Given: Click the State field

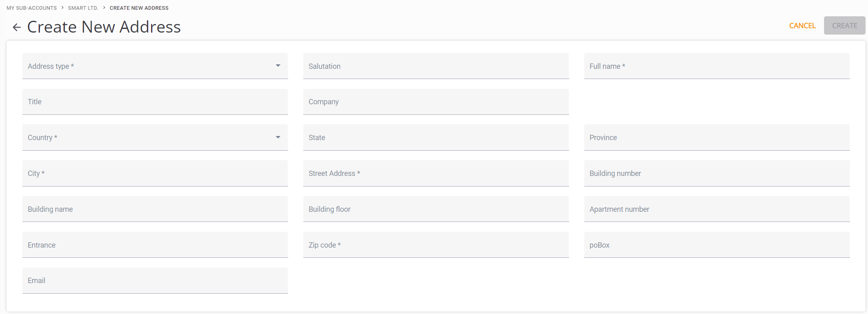Looking at the screenshot, I should click(x=436, y=138).
